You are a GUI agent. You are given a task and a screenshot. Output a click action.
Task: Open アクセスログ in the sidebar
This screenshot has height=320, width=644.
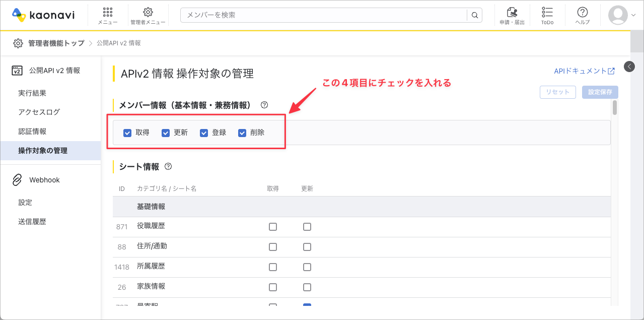point(39,112)
